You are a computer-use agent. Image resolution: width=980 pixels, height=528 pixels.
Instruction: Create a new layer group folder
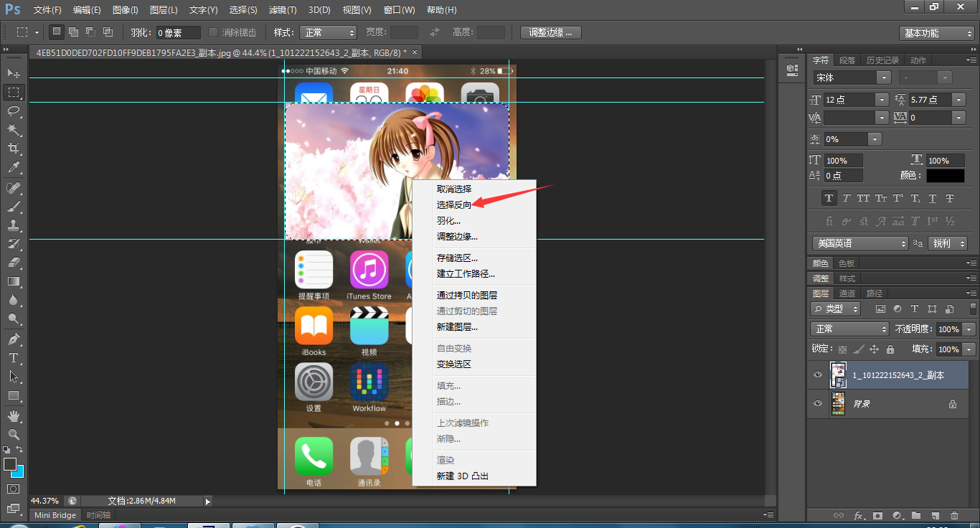(x=916, y=516)
